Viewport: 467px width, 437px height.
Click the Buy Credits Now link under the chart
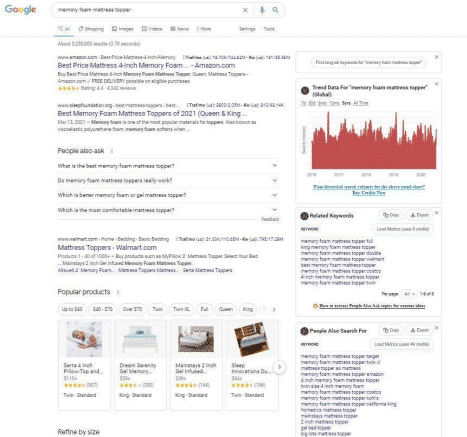pos(369,193)
